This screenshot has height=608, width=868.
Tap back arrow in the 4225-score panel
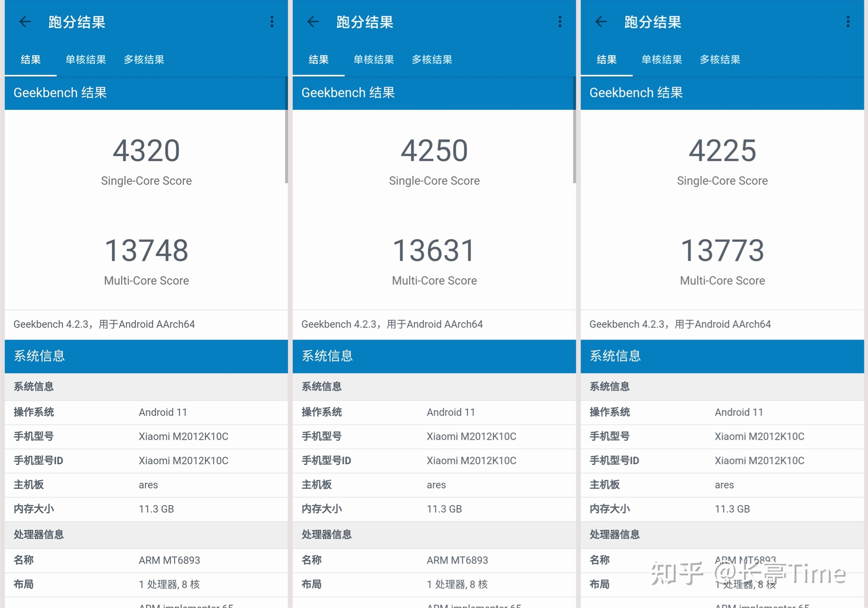pos(601,22)
